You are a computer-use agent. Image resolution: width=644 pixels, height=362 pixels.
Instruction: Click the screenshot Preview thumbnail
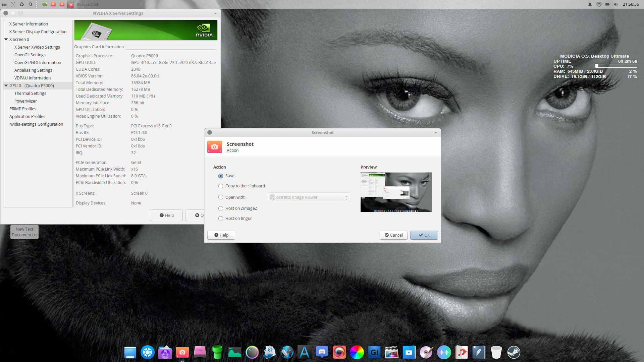pos(396,192)
